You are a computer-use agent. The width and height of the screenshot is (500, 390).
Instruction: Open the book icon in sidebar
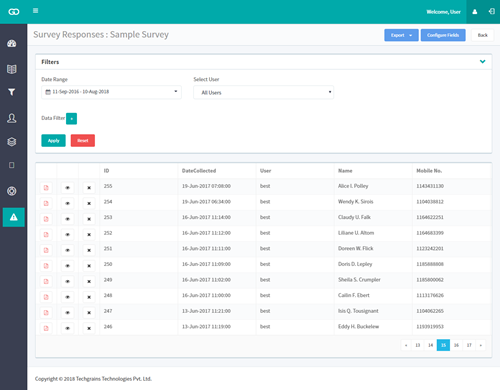click(12, 69)
